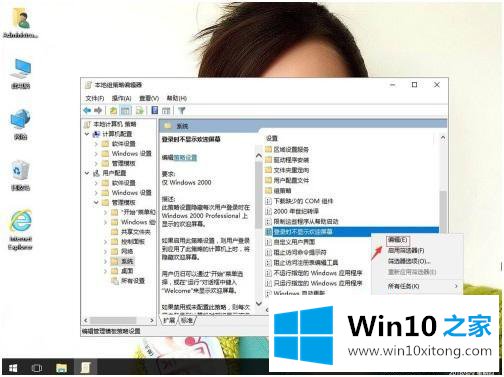
Task: Open File Explorer from the taskbar
Action: click(x=61, y=368)
